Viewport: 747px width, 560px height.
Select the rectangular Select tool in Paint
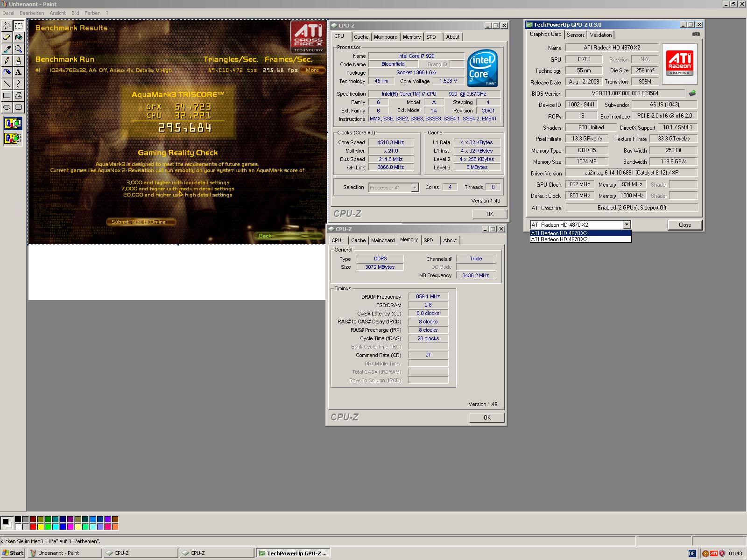point(19,26)
